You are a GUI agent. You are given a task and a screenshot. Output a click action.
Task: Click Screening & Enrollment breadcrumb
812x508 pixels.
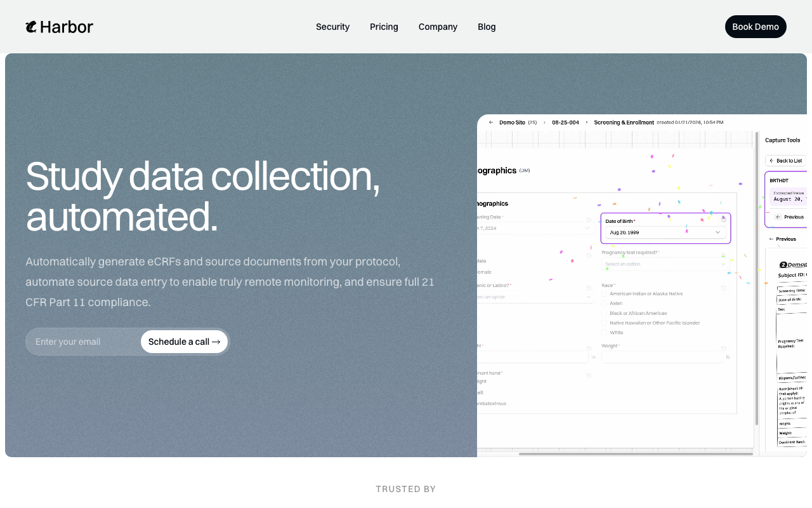point(624,122)
